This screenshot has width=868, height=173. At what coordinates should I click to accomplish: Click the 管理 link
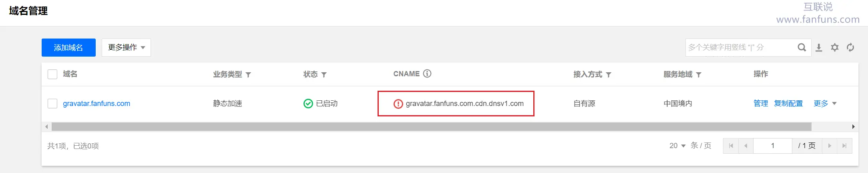pyautogui.click(x=761, y=104)
